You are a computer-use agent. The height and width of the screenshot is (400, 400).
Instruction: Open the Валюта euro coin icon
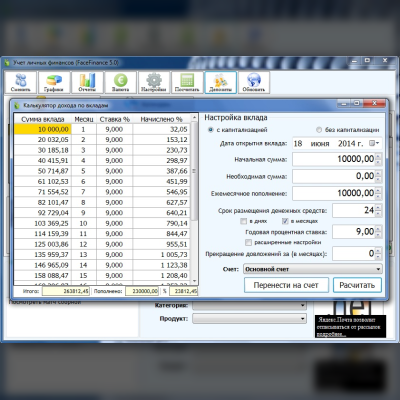(x=121, y=82)
